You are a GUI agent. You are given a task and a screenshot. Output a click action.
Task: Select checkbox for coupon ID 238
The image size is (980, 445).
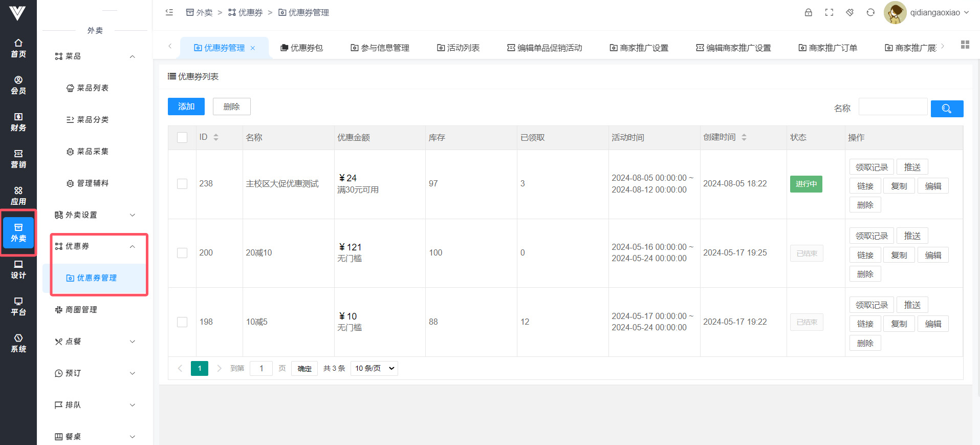pyautogui.click(x=182, y=184)
